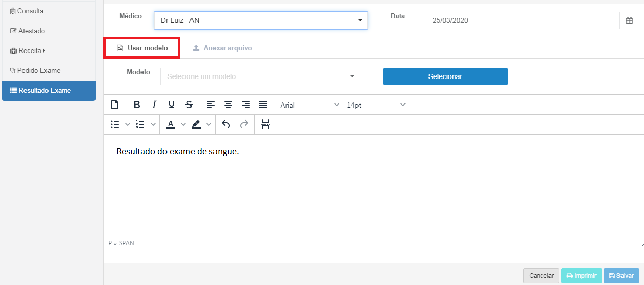Click the New document icon in editor
The height and width of the screenshot is (285, 644).
[x=115, y=105]
